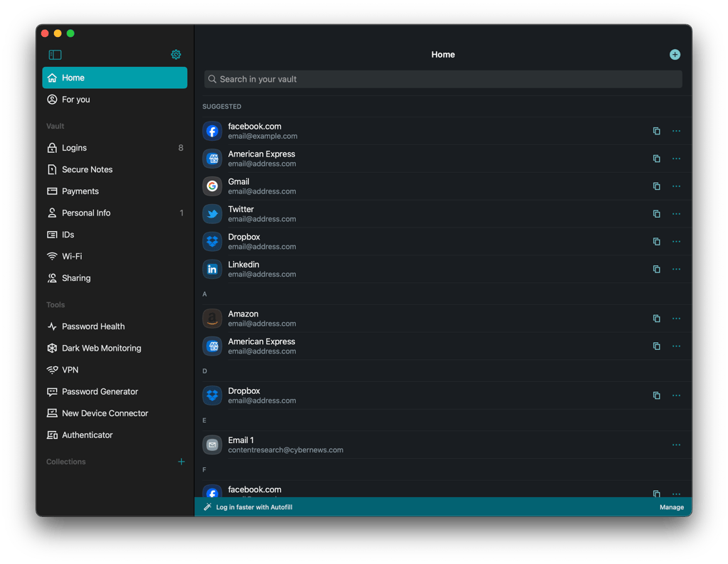728x564 pixels.
Task: Copy the suggested Dropbox login
Action: [656, 242]
